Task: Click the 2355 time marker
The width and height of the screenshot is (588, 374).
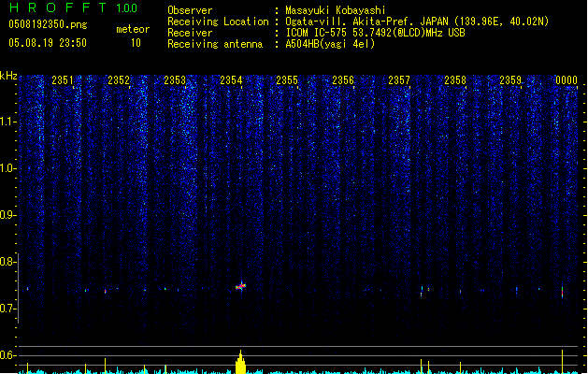Action: click(287, 79)
